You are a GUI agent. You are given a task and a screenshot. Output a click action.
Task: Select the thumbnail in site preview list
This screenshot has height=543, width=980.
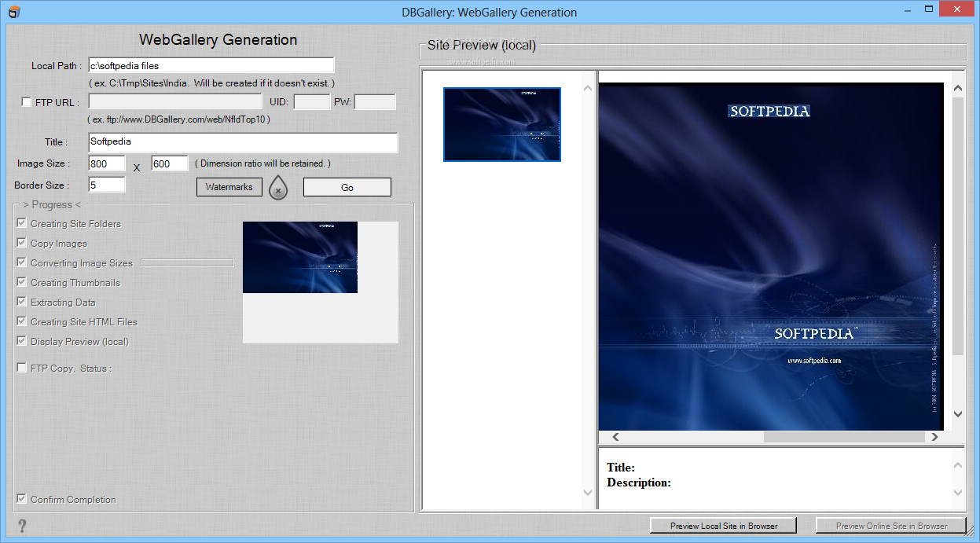502,124
